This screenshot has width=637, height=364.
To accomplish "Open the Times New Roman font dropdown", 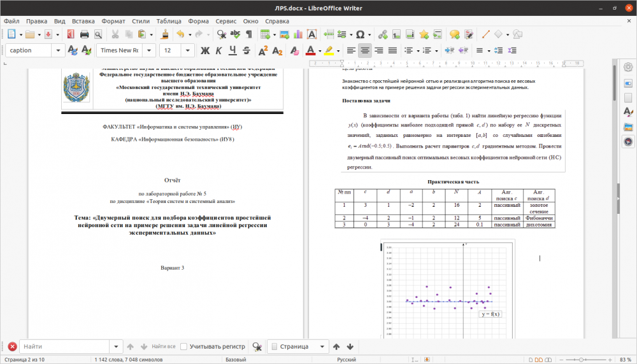I will [x=149, y=50].
